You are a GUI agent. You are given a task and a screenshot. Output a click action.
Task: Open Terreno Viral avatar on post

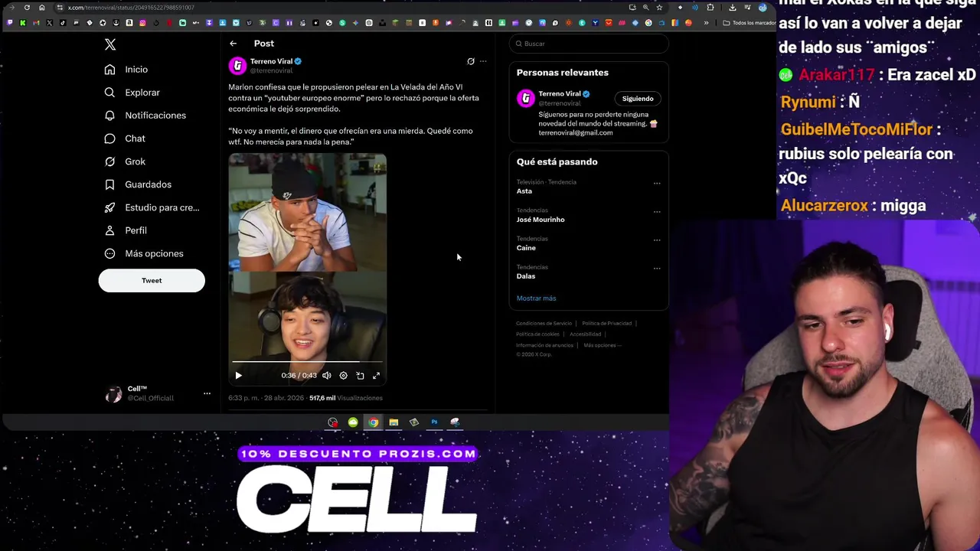tap(237, 66)
